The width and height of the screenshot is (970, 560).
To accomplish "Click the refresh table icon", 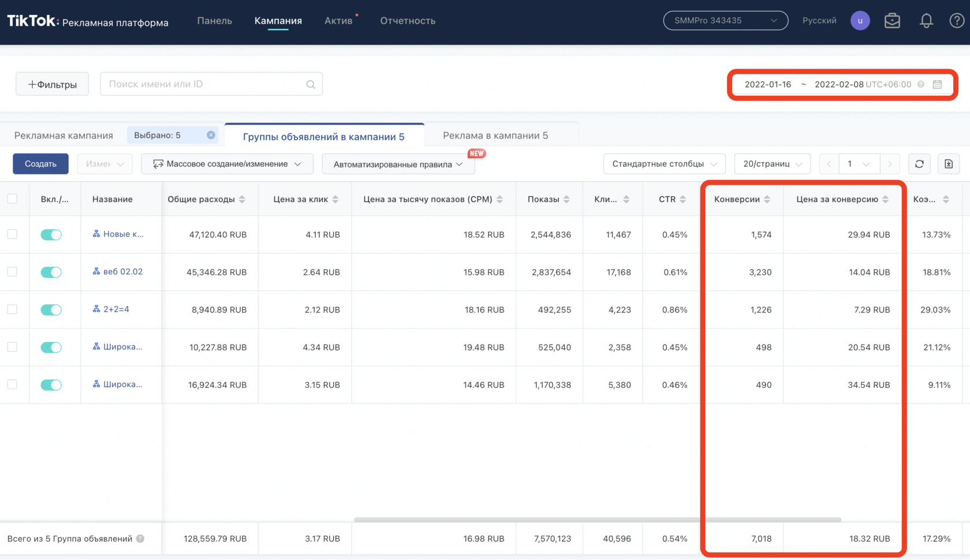I will pyautogui.click(x=919, y=164).
